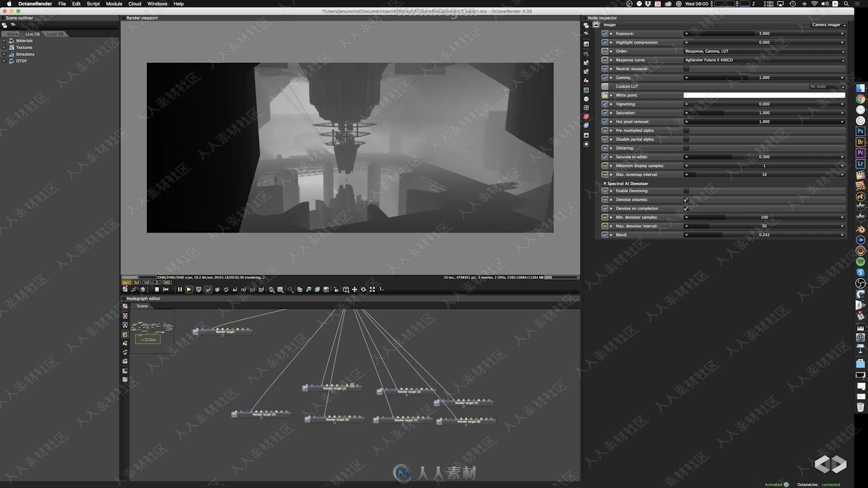The width and height of the screenshot is (868, 488).
Task: Click the clock animation settings icon
Action: tap(586, 99)
